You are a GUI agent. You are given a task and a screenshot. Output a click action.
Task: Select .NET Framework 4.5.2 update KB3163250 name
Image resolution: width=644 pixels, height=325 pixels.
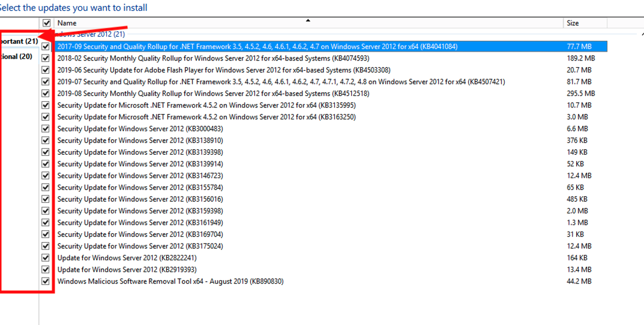pos(206,117)
